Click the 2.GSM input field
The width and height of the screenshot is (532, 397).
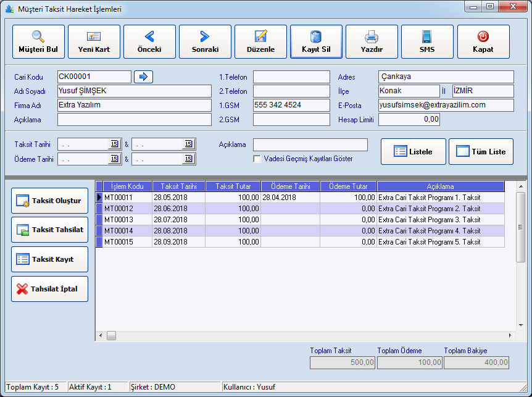(x=291, y=119)
